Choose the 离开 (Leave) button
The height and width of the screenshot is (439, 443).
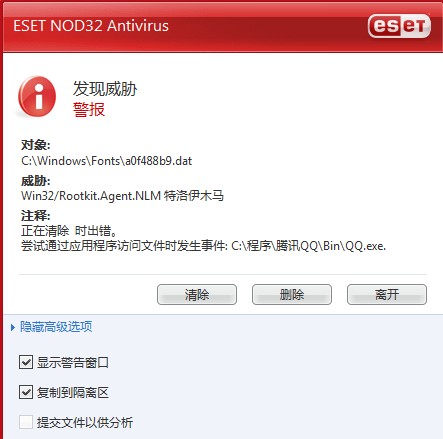(387, 294)
